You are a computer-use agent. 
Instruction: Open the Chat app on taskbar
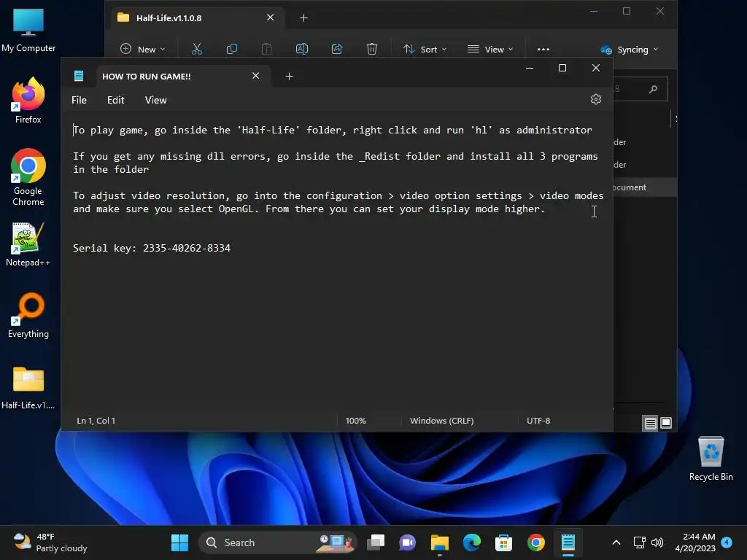(x=407, y=542)
